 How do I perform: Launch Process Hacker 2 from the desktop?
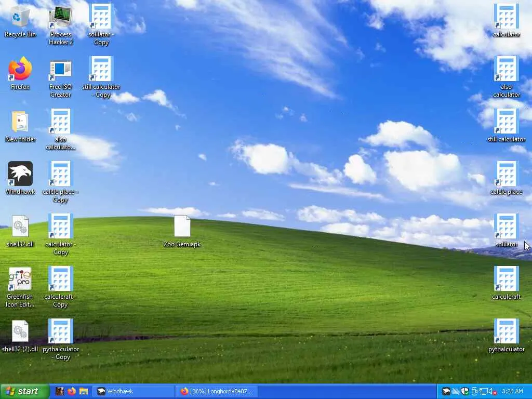[x=61, y=25]
